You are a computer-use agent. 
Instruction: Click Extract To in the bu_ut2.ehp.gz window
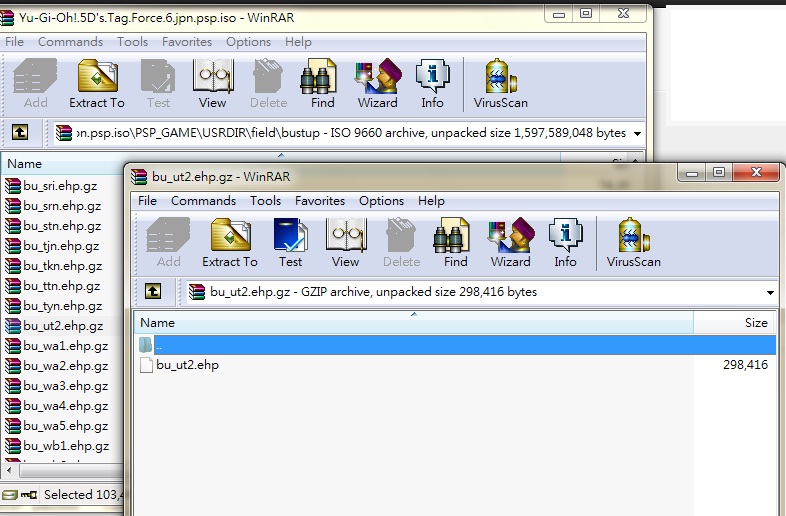tap(230, 243)
